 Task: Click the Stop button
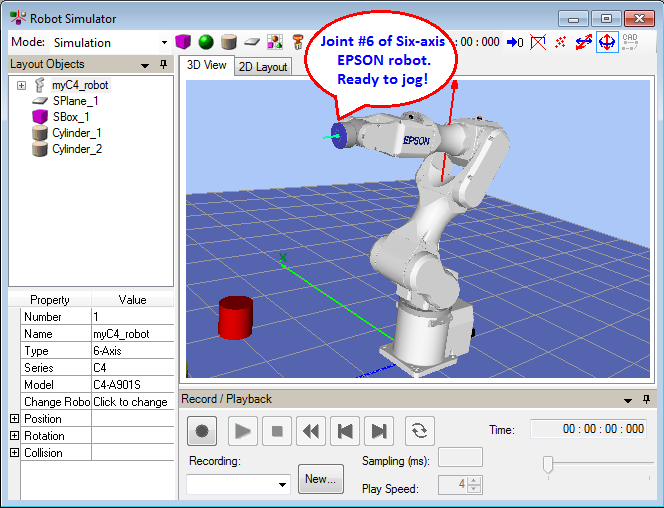[x=277, y=431]
